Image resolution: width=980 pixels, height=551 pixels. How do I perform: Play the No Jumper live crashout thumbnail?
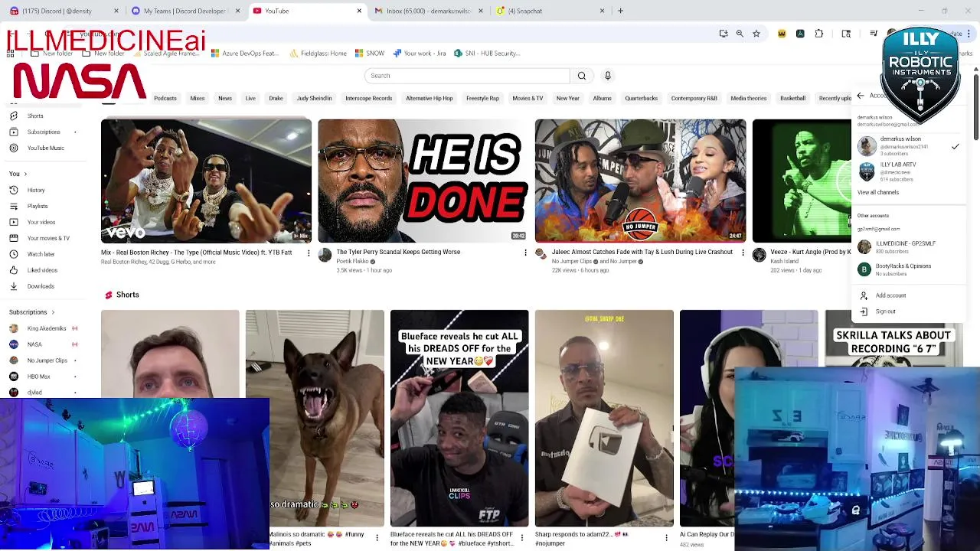(x=640, y=181)
